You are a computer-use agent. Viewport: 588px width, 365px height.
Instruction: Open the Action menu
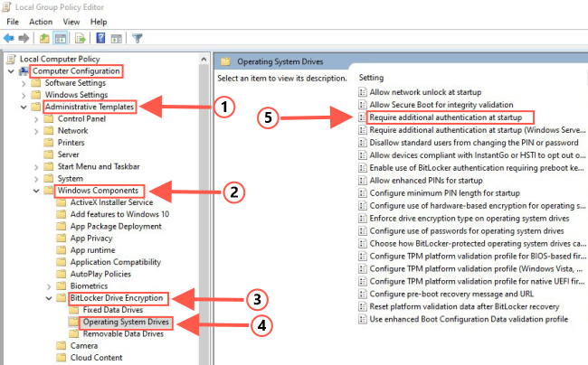click(x=40, y=22)
